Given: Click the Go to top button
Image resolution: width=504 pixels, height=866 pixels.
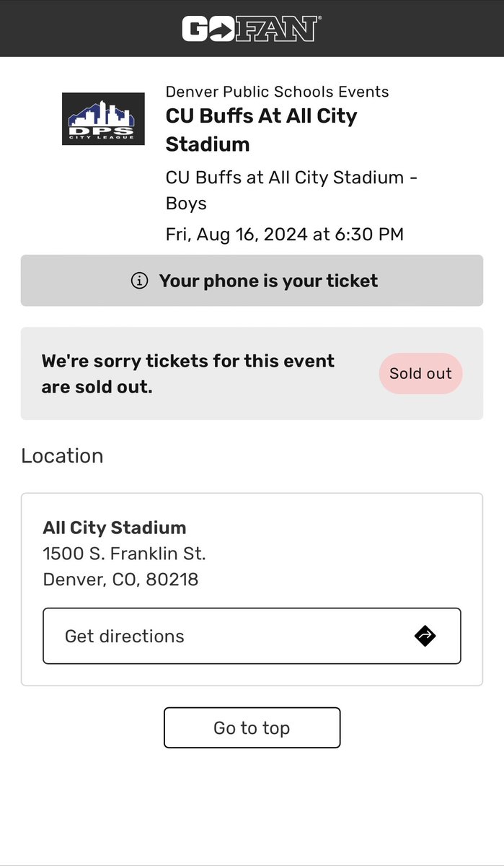Looking at the screenshot, I should pyautogui.click(x=252, y=727).
